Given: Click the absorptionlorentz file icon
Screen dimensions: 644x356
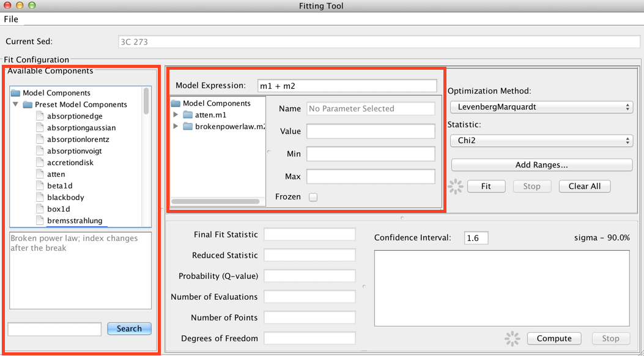Looking at the screenshot, I should click(x=40, y=139).
